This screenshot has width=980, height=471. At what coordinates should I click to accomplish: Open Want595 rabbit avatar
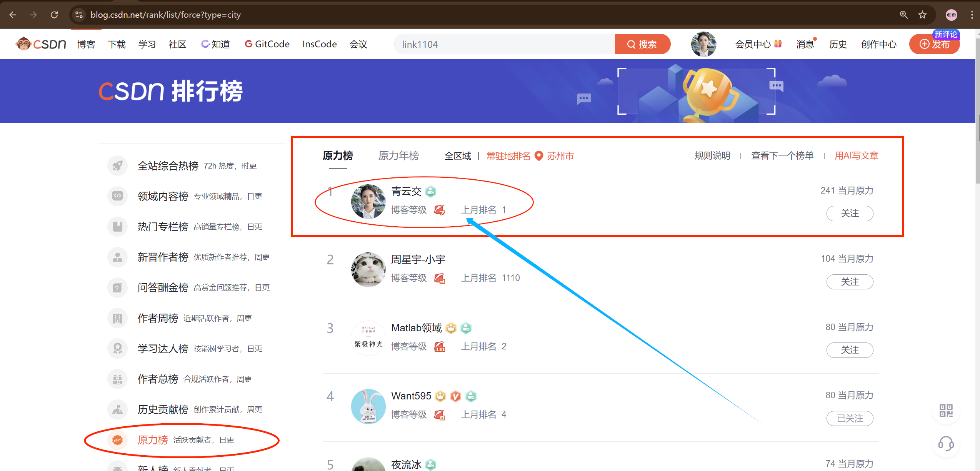point(368,406)
